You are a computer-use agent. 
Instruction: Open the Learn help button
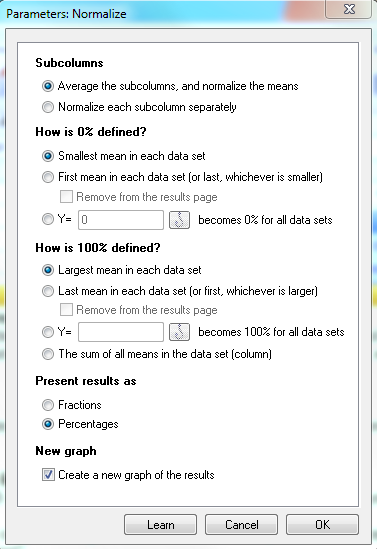[160, 524]
